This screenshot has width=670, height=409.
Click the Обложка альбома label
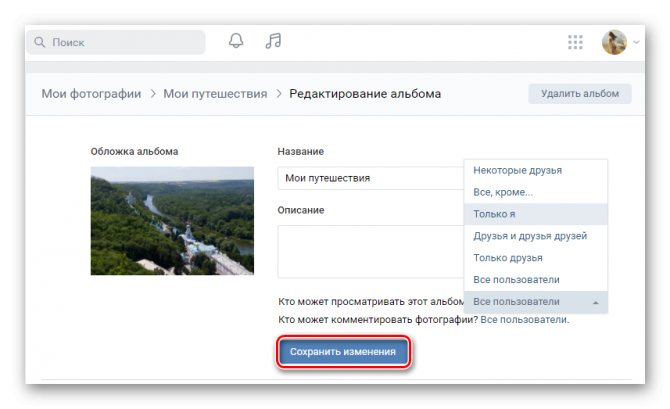[134, 151]
